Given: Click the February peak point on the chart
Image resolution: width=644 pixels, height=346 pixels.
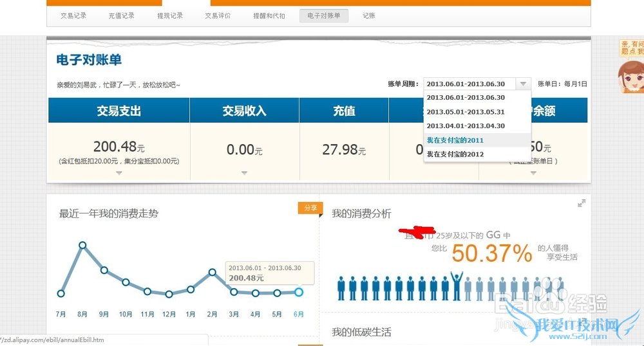Looking at the screenshot, I should (x=212, y=272).
